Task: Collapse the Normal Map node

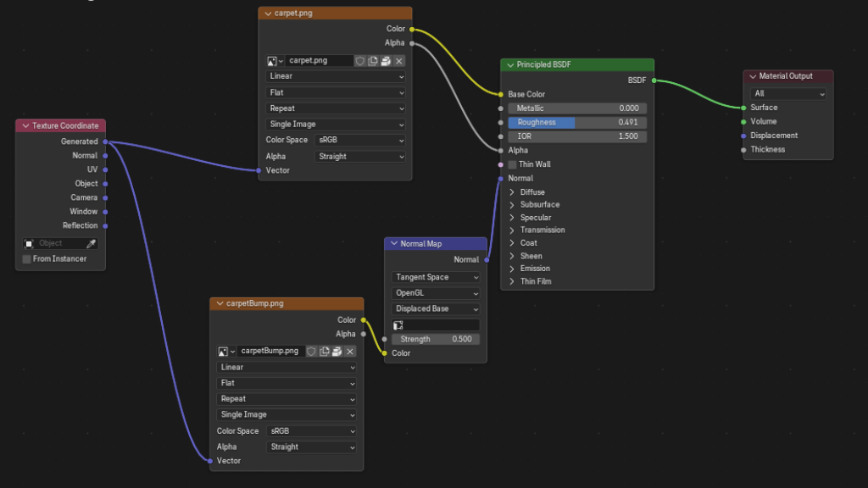Action: pyautogui.click(x=393, y=243)
